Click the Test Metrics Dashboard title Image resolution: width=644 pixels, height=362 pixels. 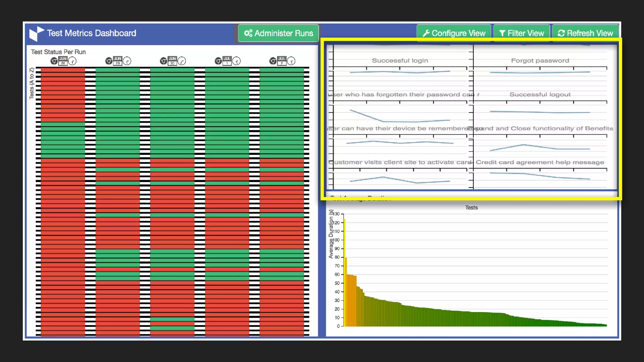pyautogui.click(x=92, y=33)
